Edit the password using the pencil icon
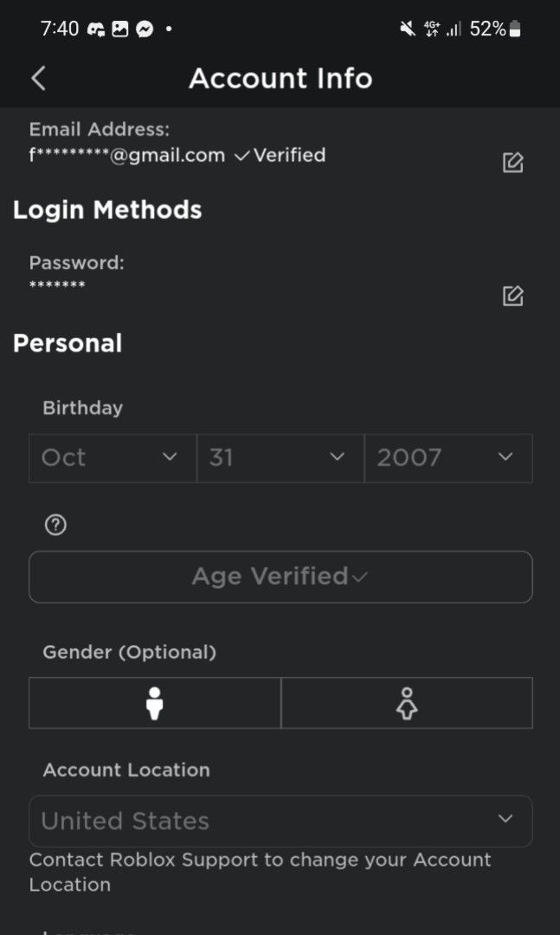 512,295
